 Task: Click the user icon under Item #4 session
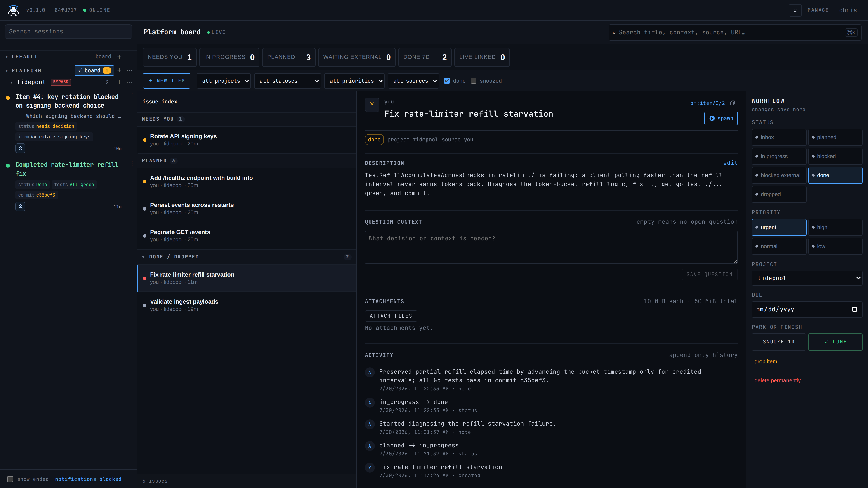tap(20, 148)
